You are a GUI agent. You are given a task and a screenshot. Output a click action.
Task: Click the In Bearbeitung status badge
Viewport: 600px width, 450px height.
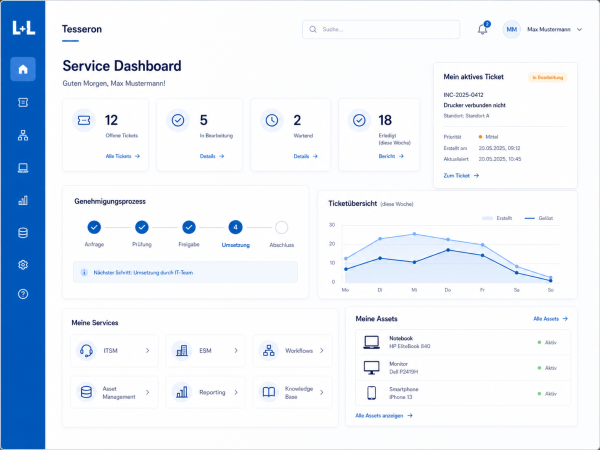point(548,77)
